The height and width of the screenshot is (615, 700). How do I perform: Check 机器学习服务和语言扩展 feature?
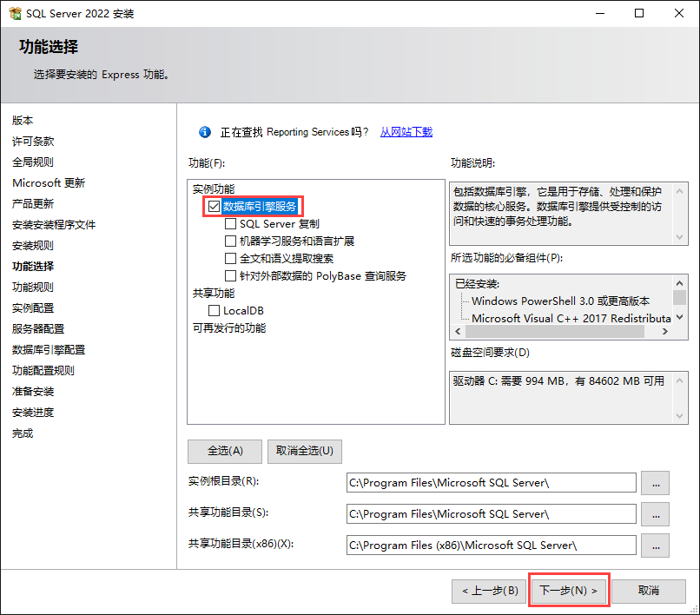tap(230, 241)
